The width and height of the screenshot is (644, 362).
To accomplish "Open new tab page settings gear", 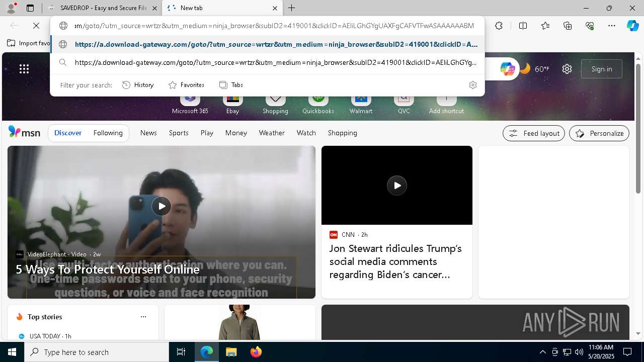I will [567, 69].
